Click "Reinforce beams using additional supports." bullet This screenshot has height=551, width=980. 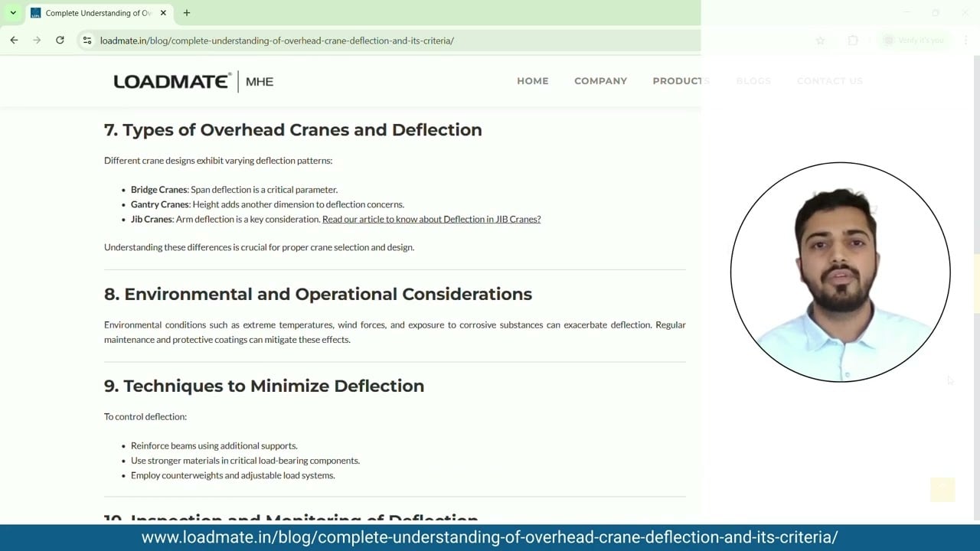point(214,445)
